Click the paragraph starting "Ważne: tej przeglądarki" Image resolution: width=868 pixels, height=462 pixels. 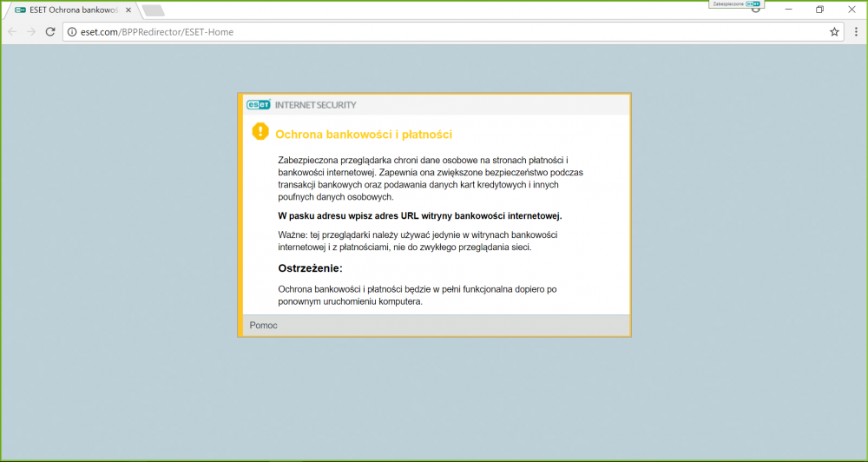point(418,241)
